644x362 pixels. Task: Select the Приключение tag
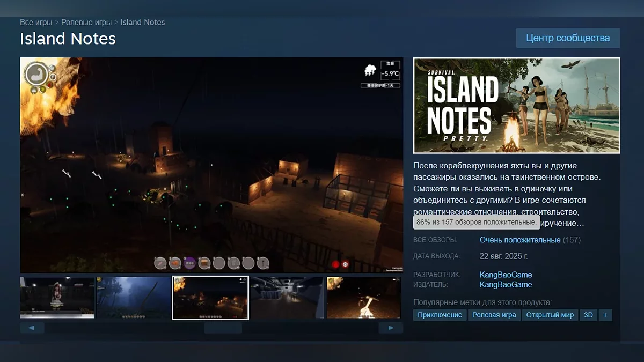point(440,315)
